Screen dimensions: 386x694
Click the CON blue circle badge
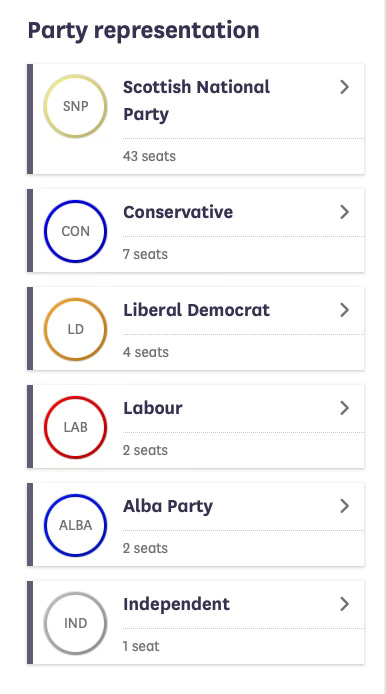[75, 231]
